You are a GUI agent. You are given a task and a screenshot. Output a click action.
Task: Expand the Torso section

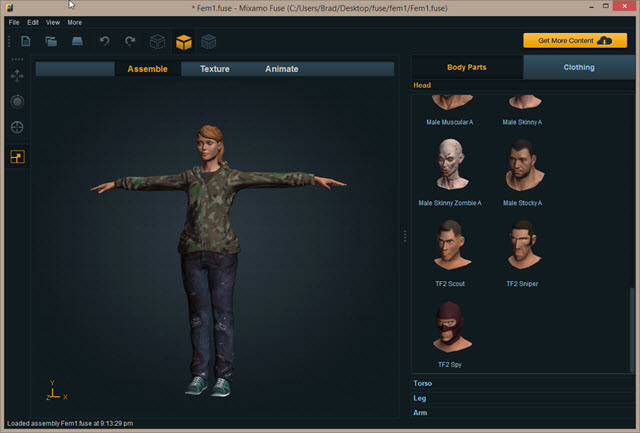pyautogui.click(x=522, y=383)
